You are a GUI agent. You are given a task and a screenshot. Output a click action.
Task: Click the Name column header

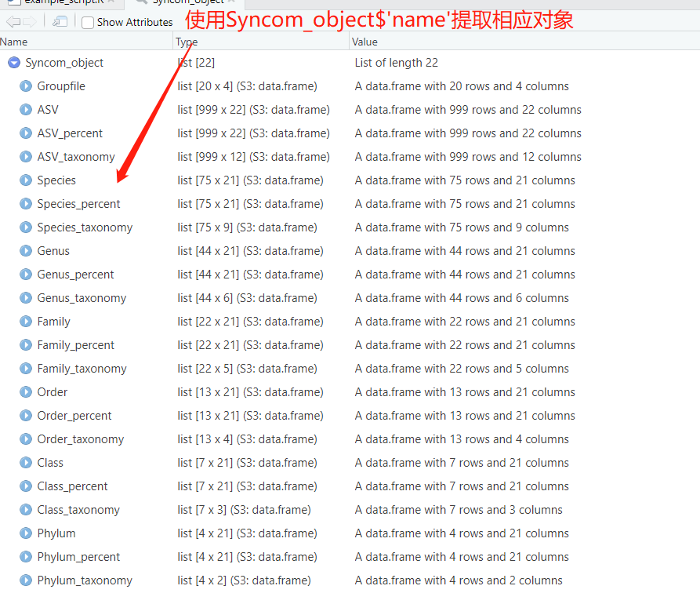coord(14,42)
